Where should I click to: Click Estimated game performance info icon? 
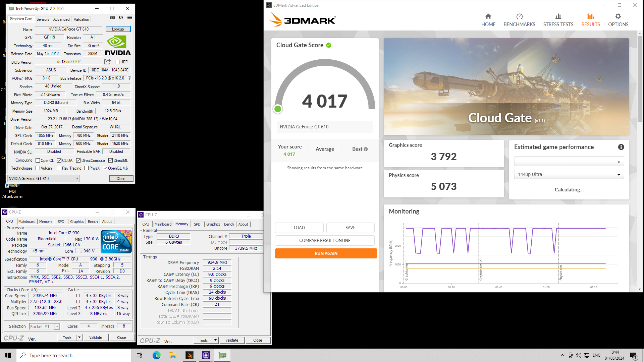click(621, 147)
